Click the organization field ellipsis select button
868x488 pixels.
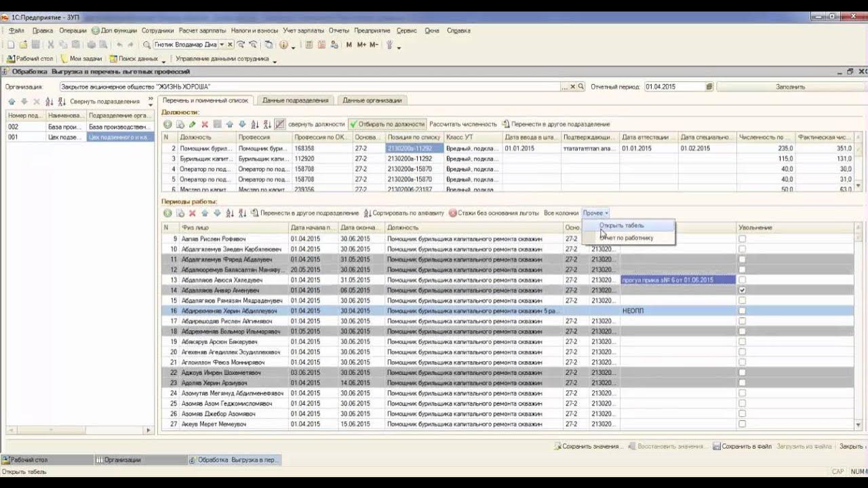tap(565, 87)
